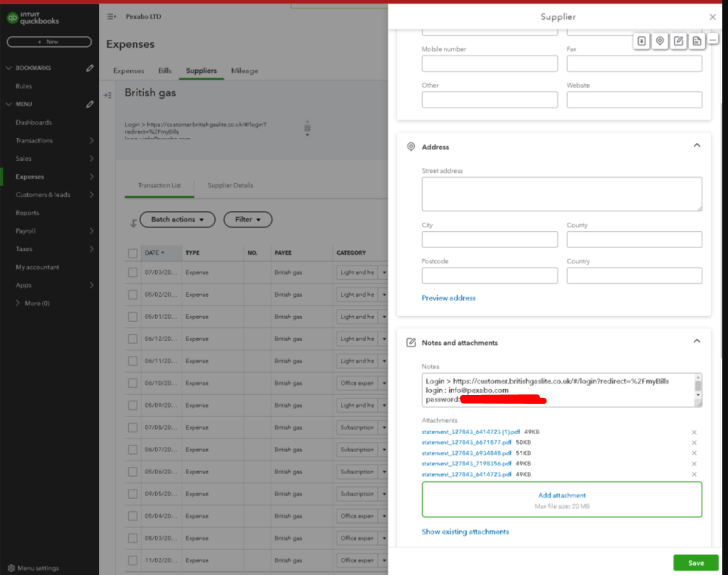This screenshot has width=728, height=575.
Task: Select the 05/01 expense row checkbox
Action: click(133, 317)
